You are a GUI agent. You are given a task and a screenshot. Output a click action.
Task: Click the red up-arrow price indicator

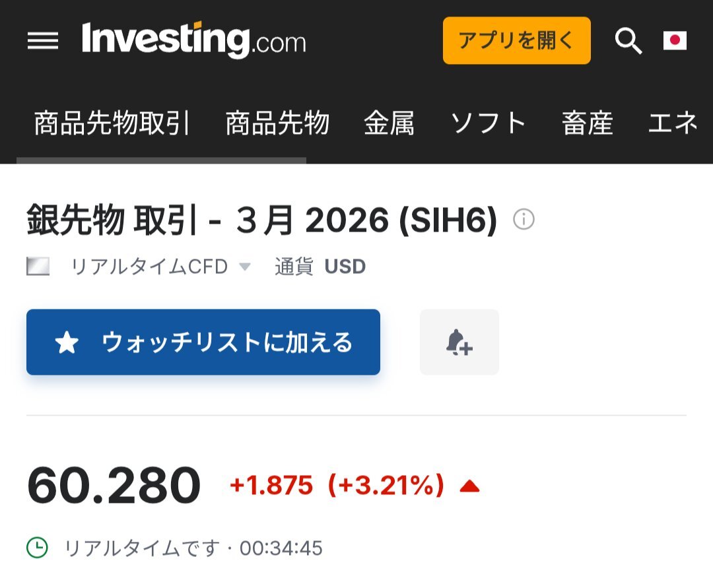pos(469,487)
